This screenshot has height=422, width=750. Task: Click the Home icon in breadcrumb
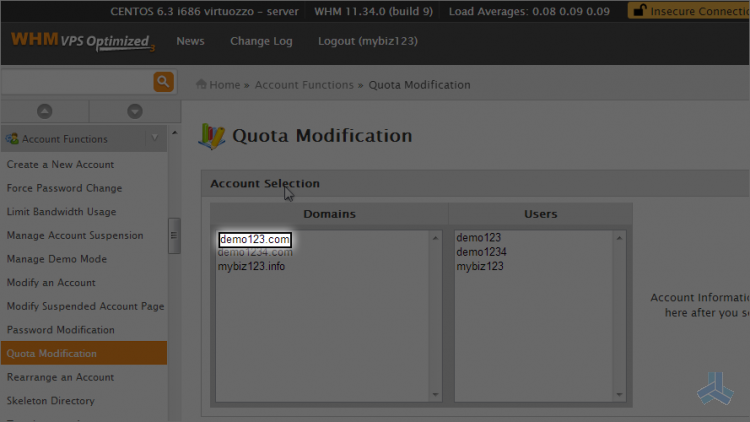[x=201, y=84]
